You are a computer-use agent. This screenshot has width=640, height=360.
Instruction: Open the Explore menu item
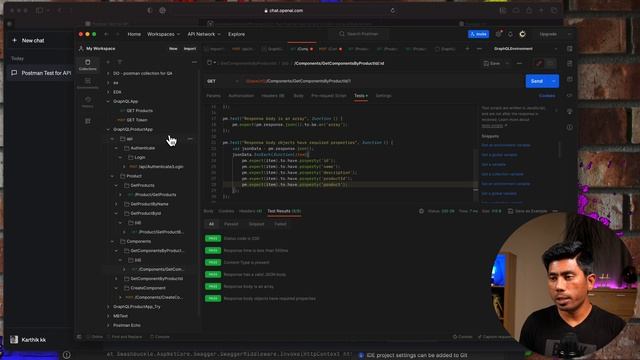pos(236,34)
